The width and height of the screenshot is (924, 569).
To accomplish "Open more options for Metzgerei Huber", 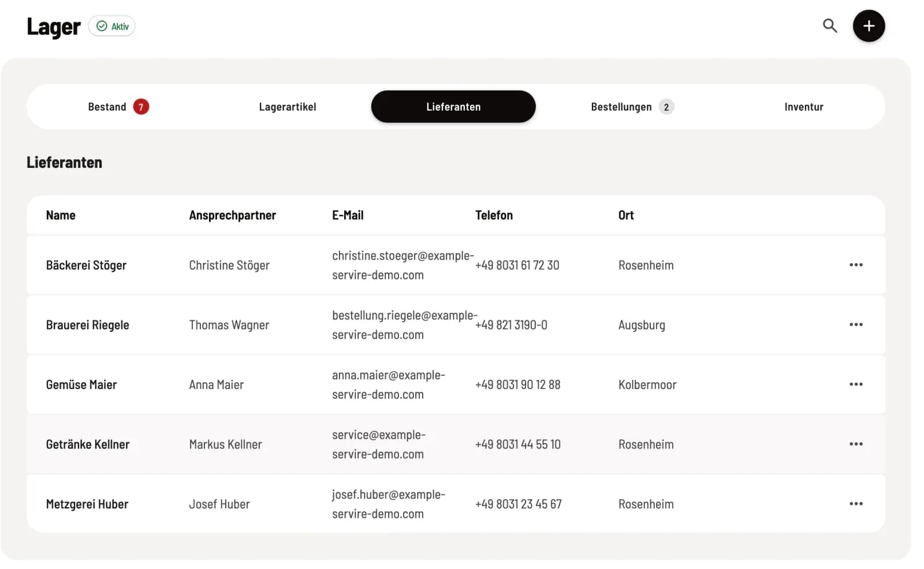I will (856, 504).
